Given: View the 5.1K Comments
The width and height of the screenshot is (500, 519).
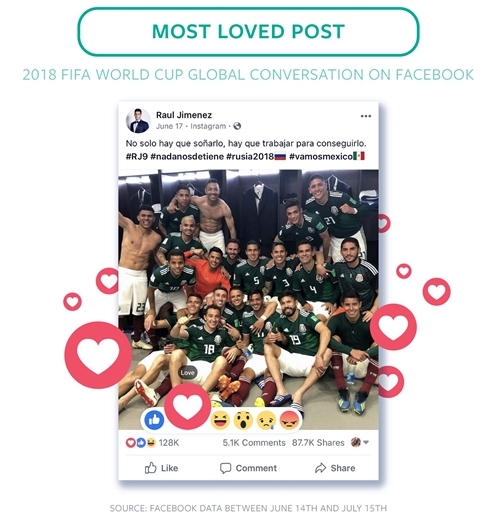Looking at the screenshot, I should pyautogui.click(x=254, y=443).
